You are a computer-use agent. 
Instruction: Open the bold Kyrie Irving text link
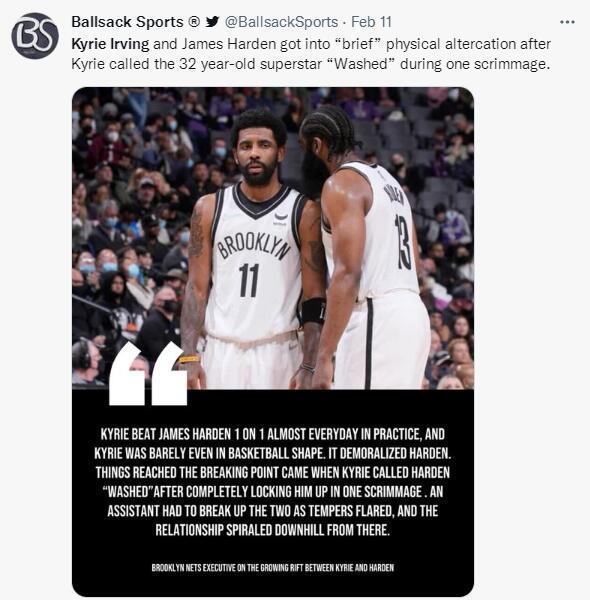click(x=110, y=44)
